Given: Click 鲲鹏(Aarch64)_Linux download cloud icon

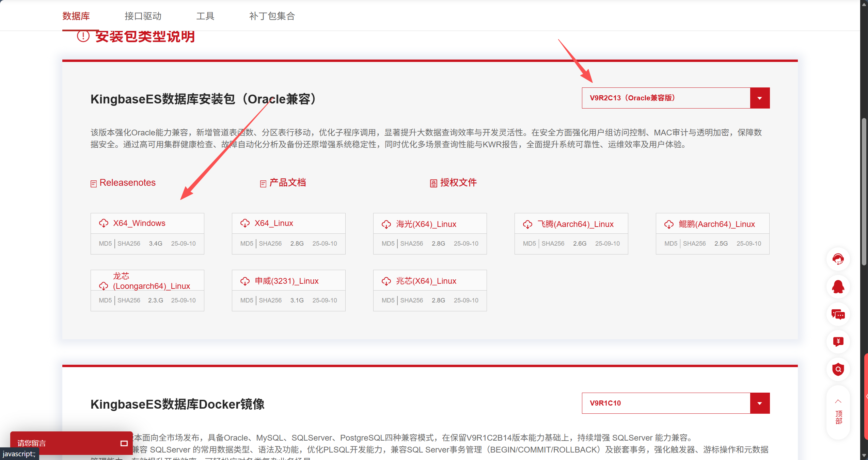Looking at the screenshot, I should [669, 224].
